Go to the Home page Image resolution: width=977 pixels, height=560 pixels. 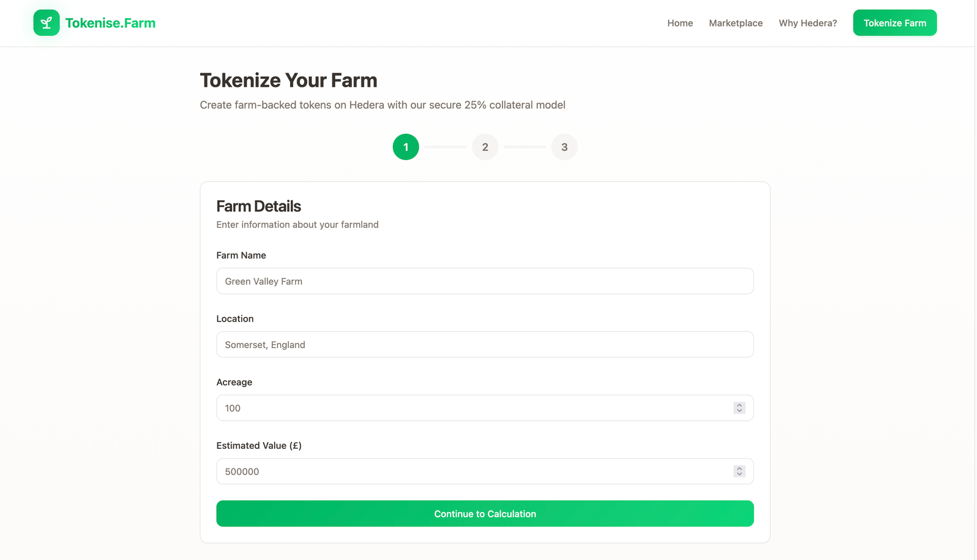(680, 23)
